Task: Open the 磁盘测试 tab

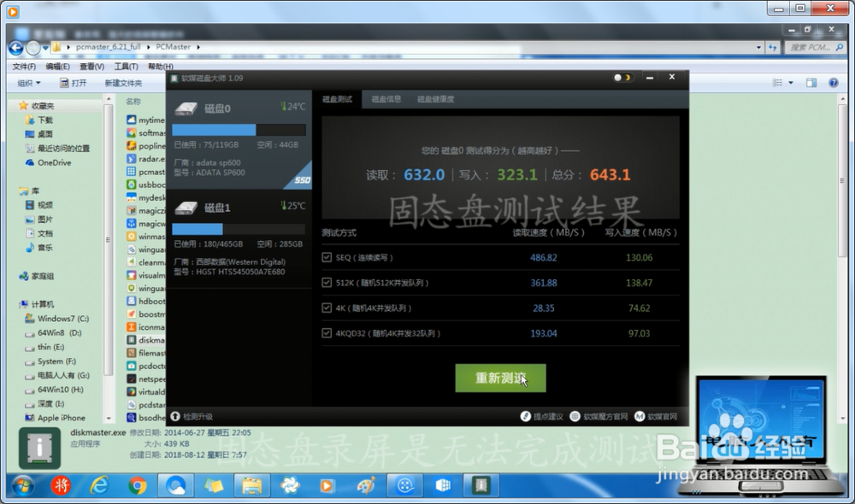Action: coord(337,99)
